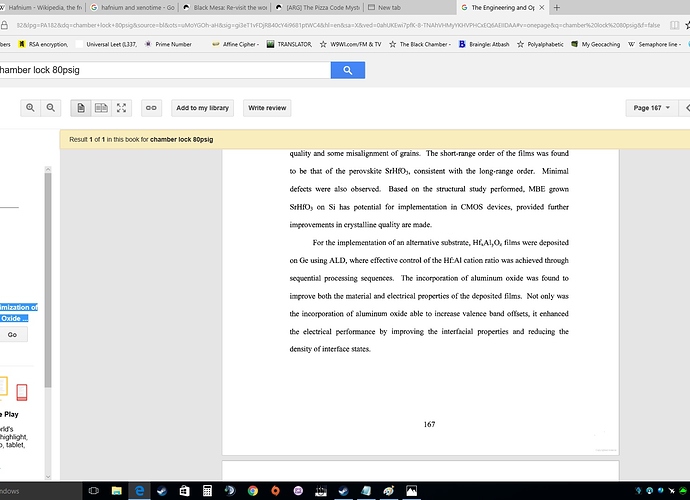Viewport: 690px width, 500px height.
Task: Open Calculator from the taskbar
Action: [206, 491]
